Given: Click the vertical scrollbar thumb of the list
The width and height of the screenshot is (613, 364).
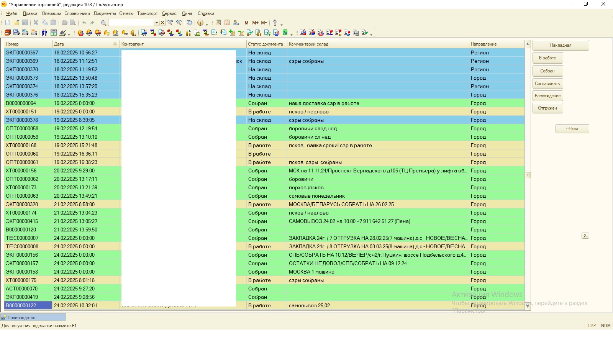Looking at the screenshot, I should coord(528,175).
